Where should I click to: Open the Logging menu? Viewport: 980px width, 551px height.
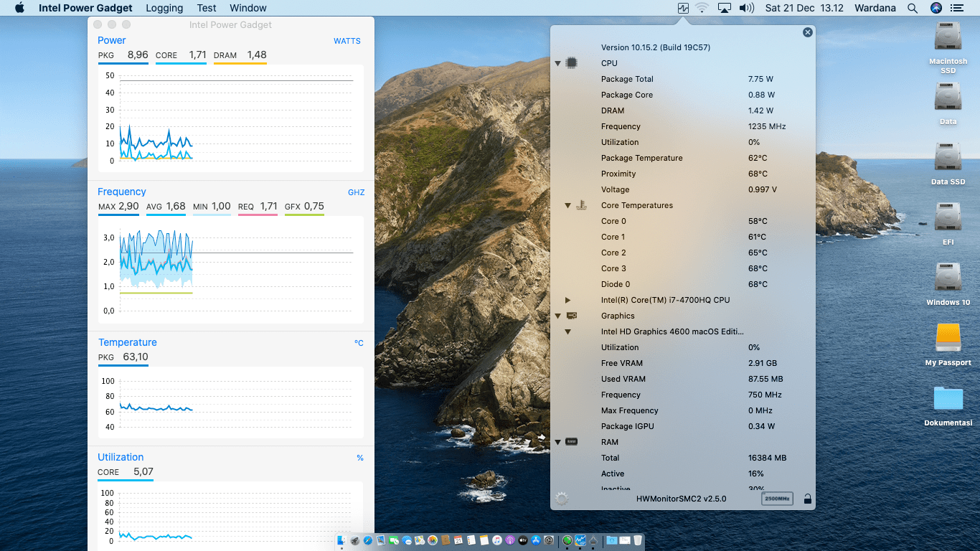tap(164, 8)
